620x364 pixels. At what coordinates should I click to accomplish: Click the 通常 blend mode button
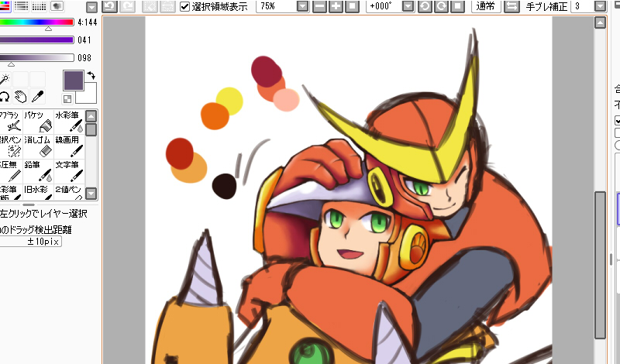pos(486,6)
